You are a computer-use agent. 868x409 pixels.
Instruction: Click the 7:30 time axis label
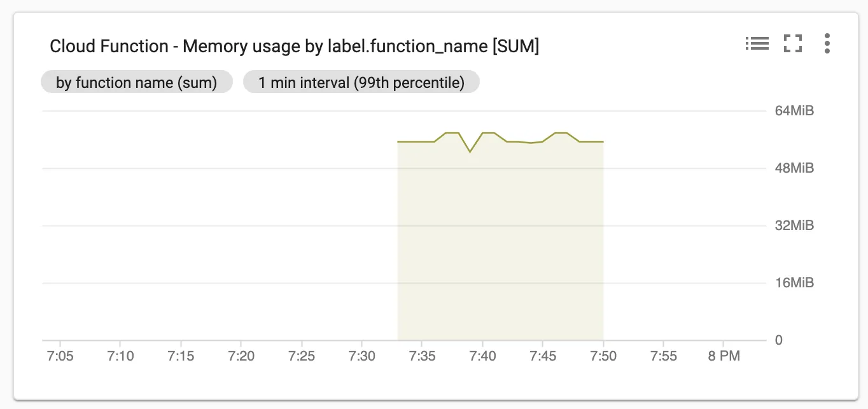[361, 356]
